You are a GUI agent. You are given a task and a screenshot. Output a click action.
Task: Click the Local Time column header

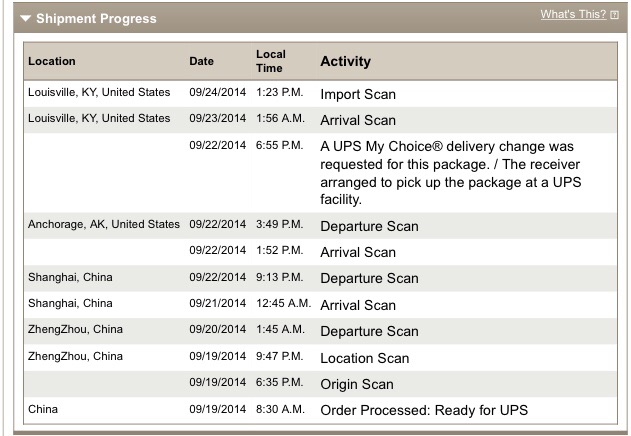(271, 60)
